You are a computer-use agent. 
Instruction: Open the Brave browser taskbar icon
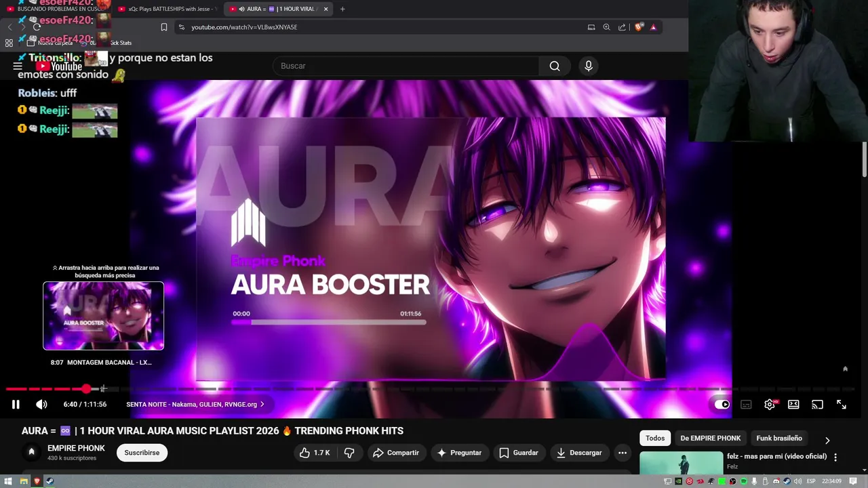tap(37, 481)
